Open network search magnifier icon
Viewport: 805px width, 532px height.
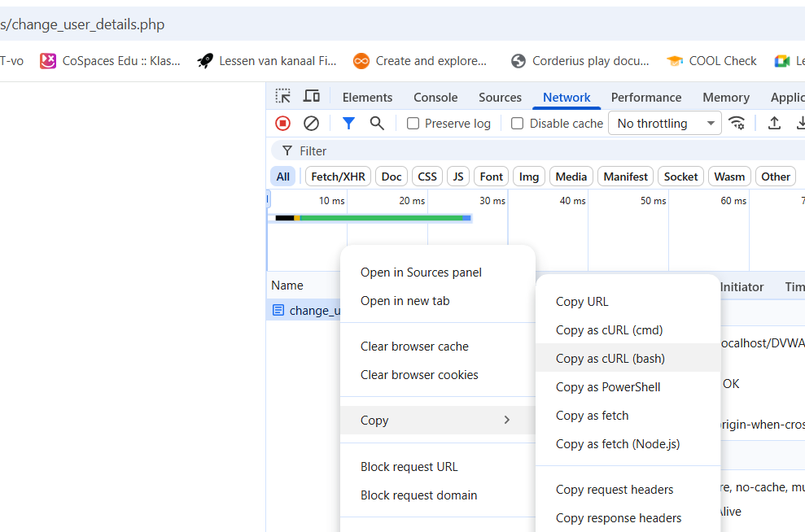tap(377, 124)
